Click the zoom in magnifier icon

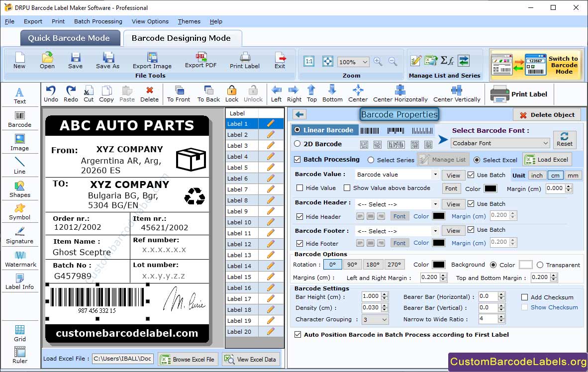coord(378,62)
